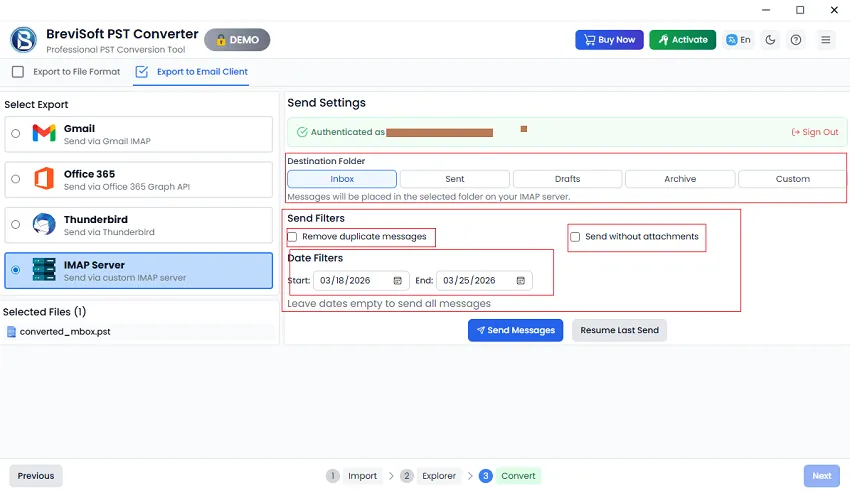Click 'Send via Gmail IMAP' text
Image resolution: width=850 pixels, height=493 pixels.
tap(107, 141)
